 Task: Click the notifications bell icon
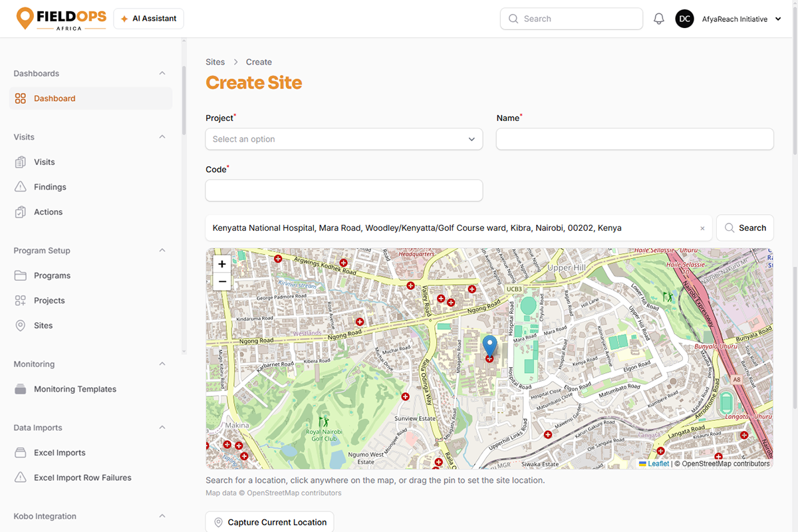click(659, 19)
